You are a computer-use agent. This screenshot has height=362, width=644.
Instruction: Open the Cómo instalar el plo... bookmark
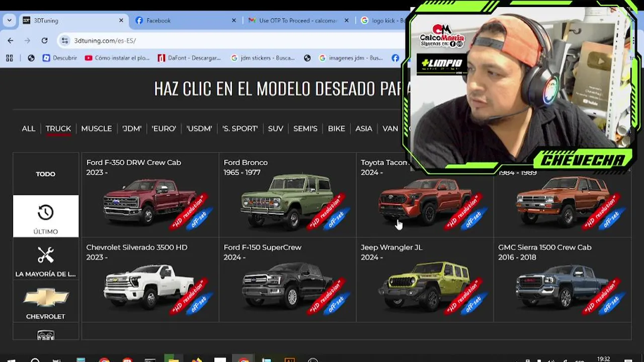click(117, 58)
